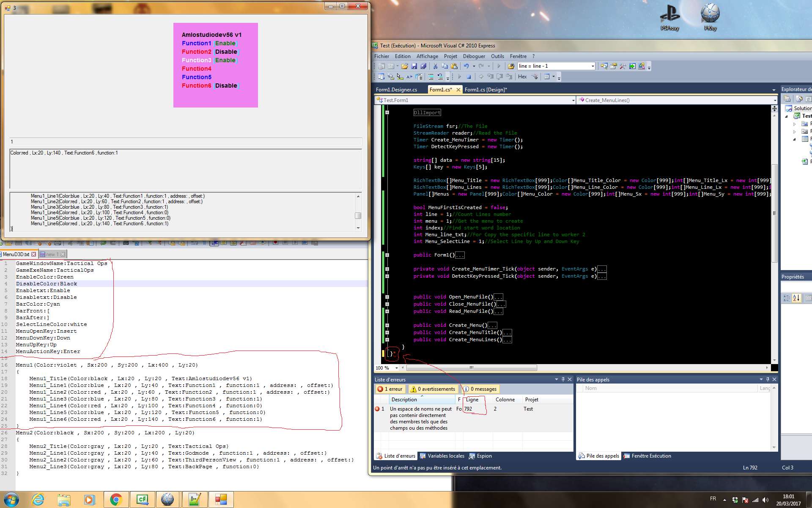
Task: Open the 100 % zoom dropdown in editor
Action: (x=396, y=368)
